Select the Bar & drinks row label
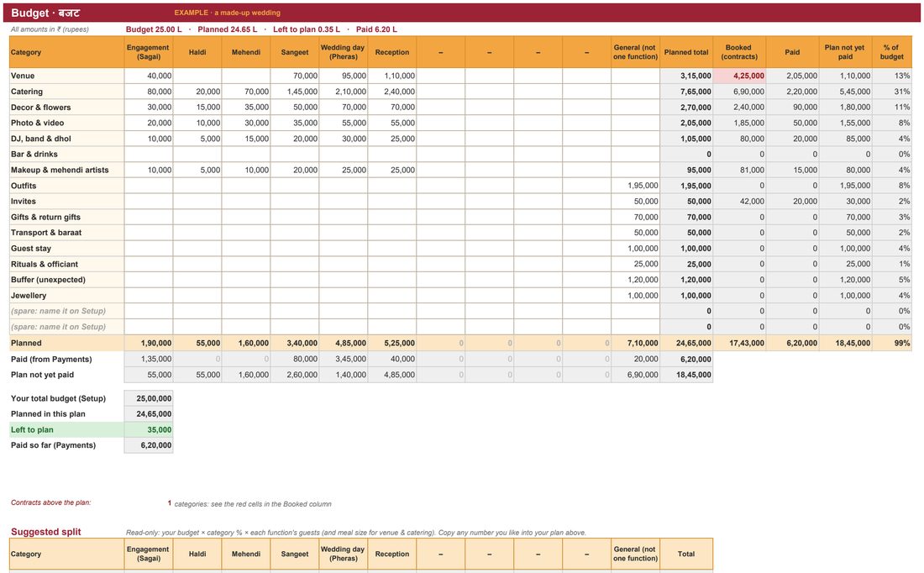This screenshot has height=573, width=924. (x=66, y=154)
